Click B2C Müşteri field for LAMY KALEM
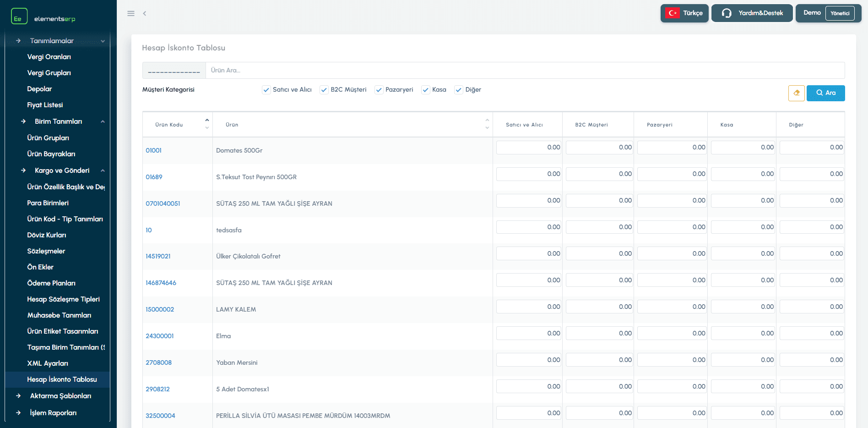868x428 pixels. (x=599, y=307)
